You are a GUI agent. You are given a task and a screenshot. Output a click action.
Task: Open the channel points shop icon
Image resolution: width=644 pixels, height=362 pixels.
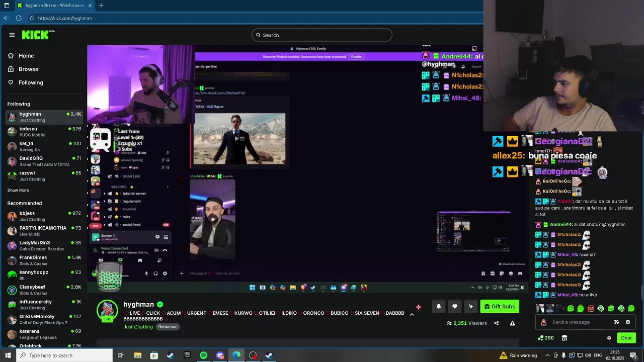(x=564, y=338)
